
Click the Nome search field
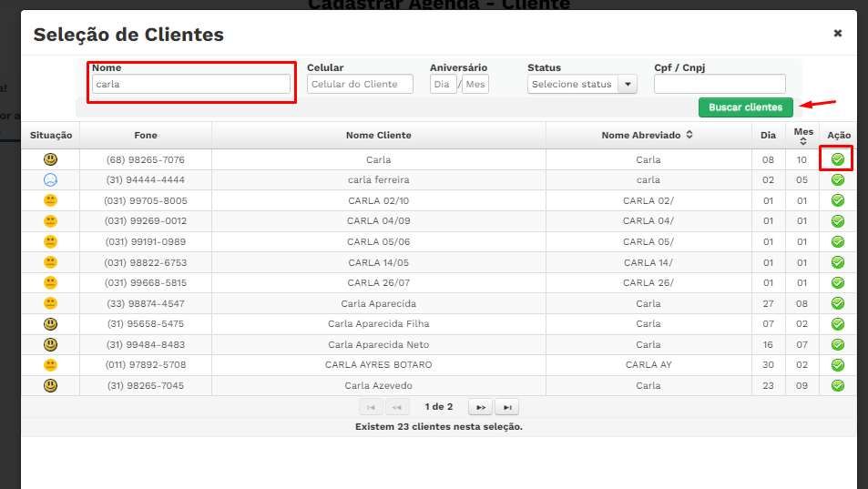tap(191, 84)
